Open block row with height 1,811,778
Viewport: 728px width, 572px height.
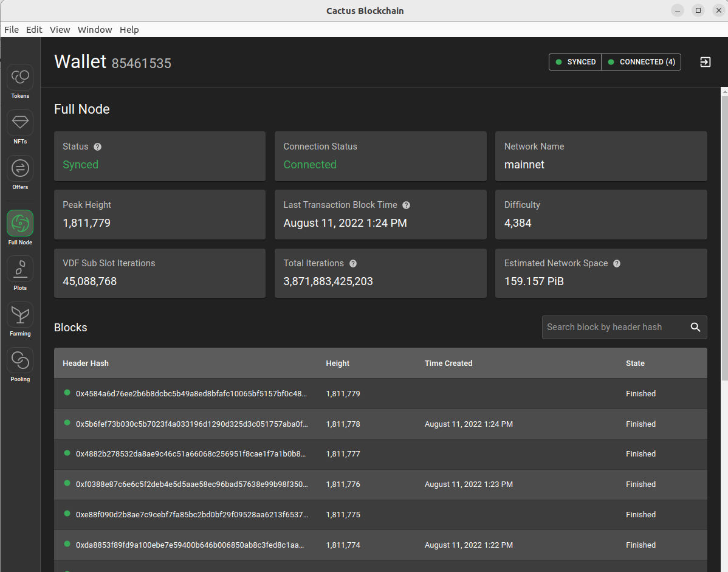click(380, 424)
